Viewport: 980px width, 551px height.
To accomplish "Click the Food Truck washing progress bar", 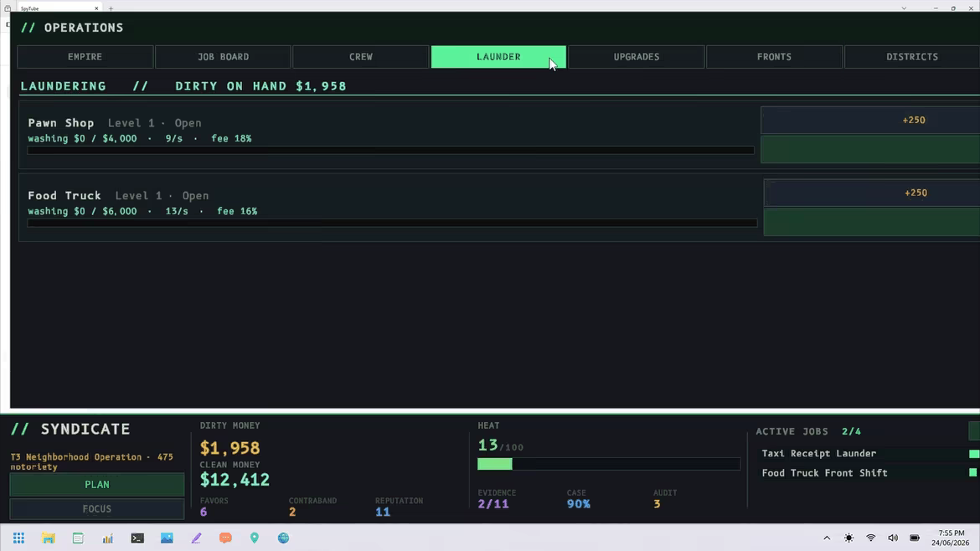I will 393,223.
